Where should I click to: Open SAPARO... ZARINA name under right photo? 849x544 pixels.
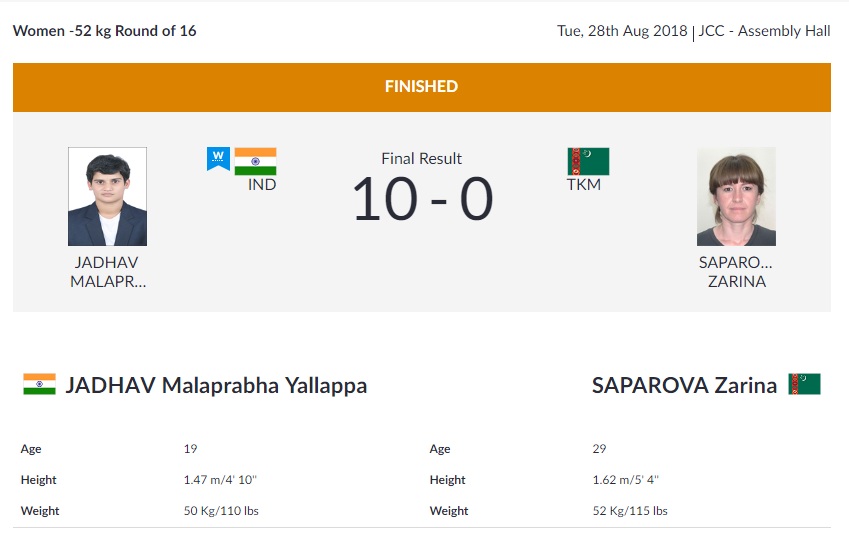736,272
